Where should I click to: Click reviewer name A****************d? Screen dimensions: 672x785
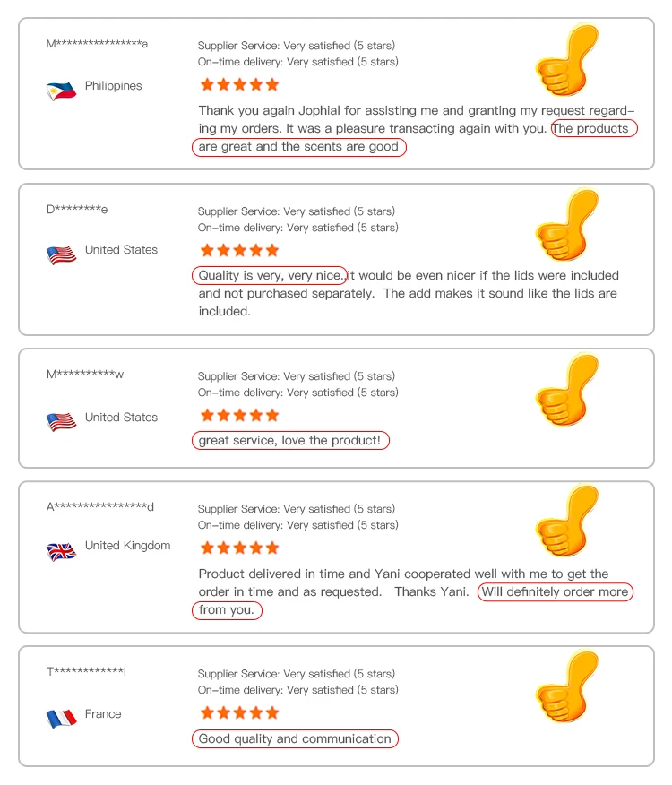tap(99, 506)
